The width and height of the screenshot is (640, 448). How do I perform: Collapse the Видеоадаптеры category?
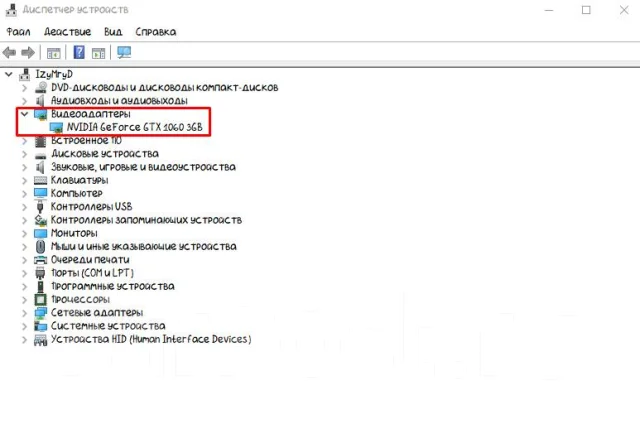coord(24,114)
